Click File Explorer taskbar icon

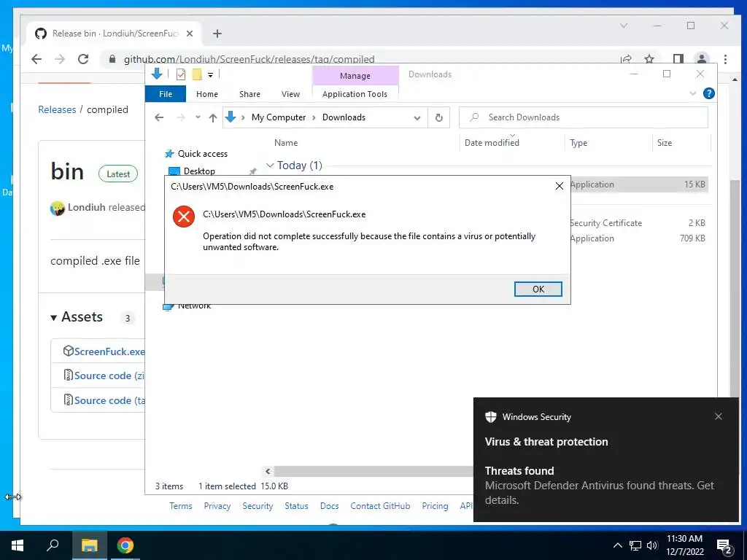tap(89, 545)
